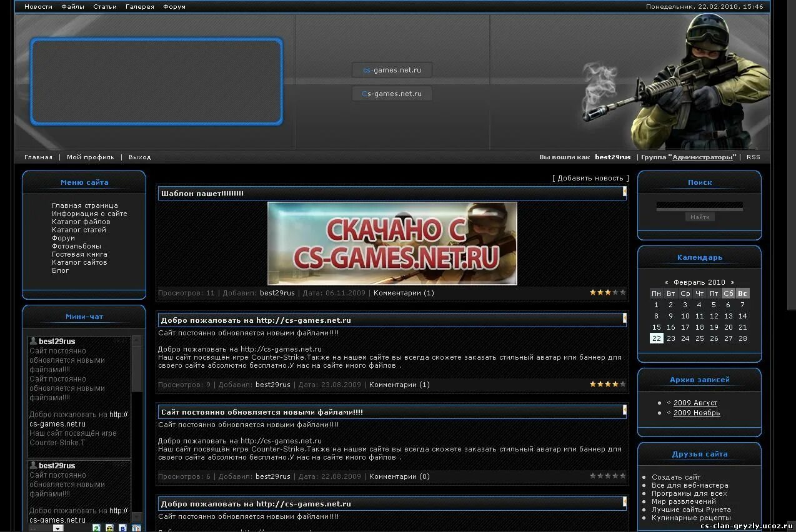Click http://cs-games.net.ru link in first chat message
The image size is (796, 532).
[x=79, y=419]
